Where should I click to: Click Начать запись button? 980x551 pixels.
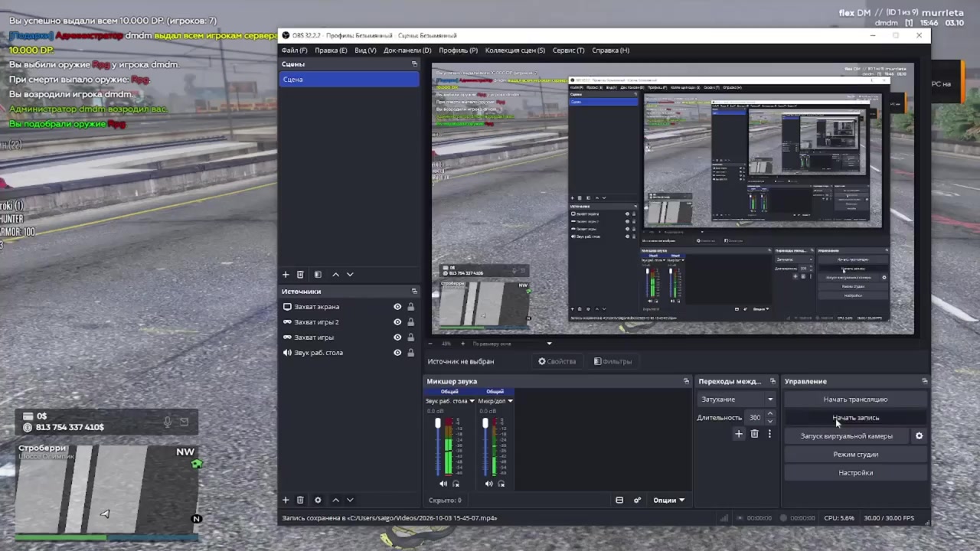point(855,418)
